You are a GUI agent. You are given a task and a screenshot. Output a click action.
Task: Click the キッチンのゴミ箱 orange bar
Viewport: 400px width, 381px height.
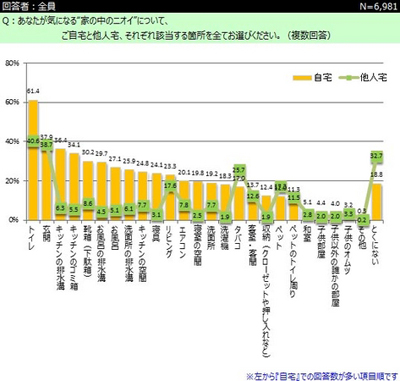click(74, 187)
